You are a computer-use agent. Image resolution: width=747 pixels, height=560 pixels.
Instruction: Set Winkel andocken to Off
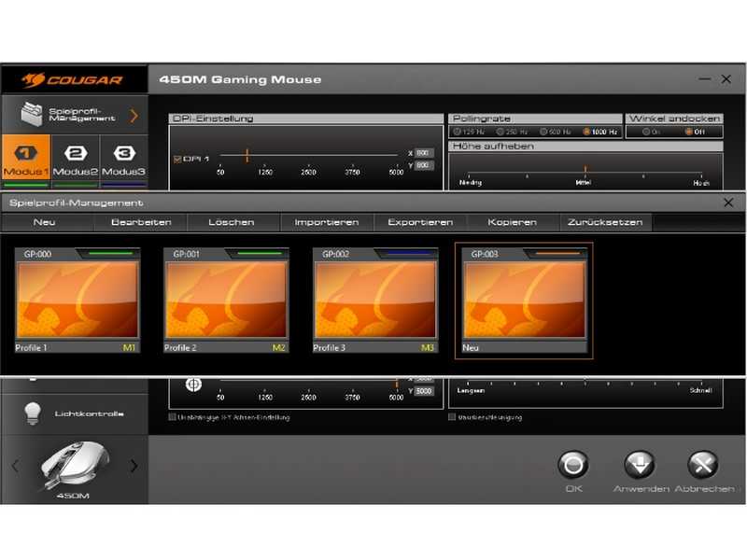tap(689, 132)
